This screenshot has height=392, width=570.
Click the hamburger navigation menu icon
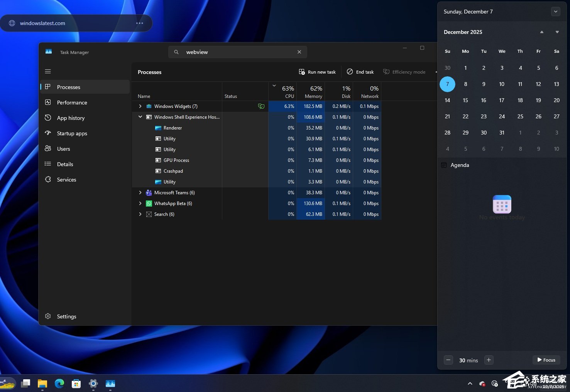48,71
